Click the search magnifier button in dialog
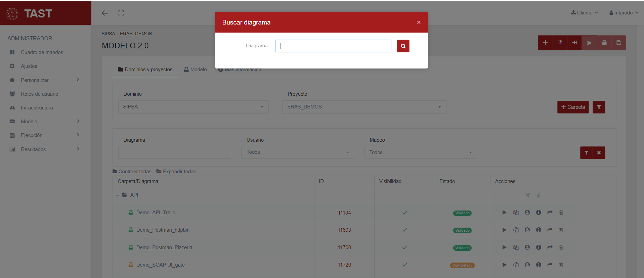Screen dimensions: 644x278 pos(403,46)
